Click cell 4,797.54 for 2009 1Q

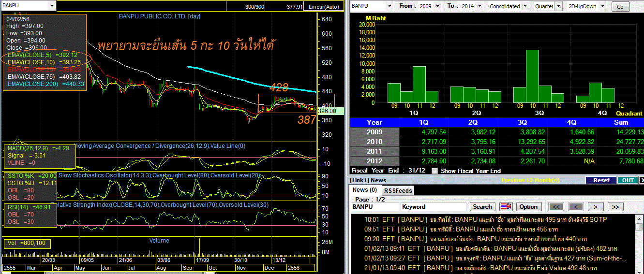pyautogui.click(x=425, y=132)
